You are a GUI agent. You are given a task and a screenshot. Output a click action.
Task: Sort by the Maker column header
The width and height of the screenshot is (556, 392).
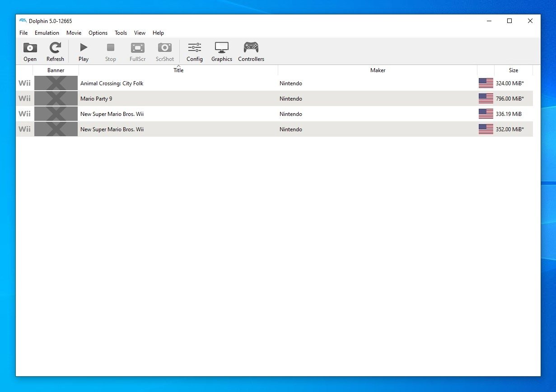pyautogui.click(x=378, y=70)
